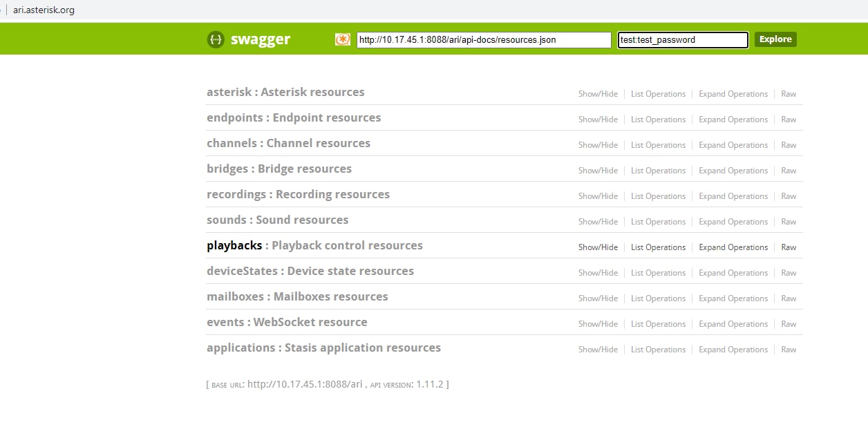The image size is (868, 447).
Task: Click the test:test_password API key field
Action: click(x=683, y=40)
